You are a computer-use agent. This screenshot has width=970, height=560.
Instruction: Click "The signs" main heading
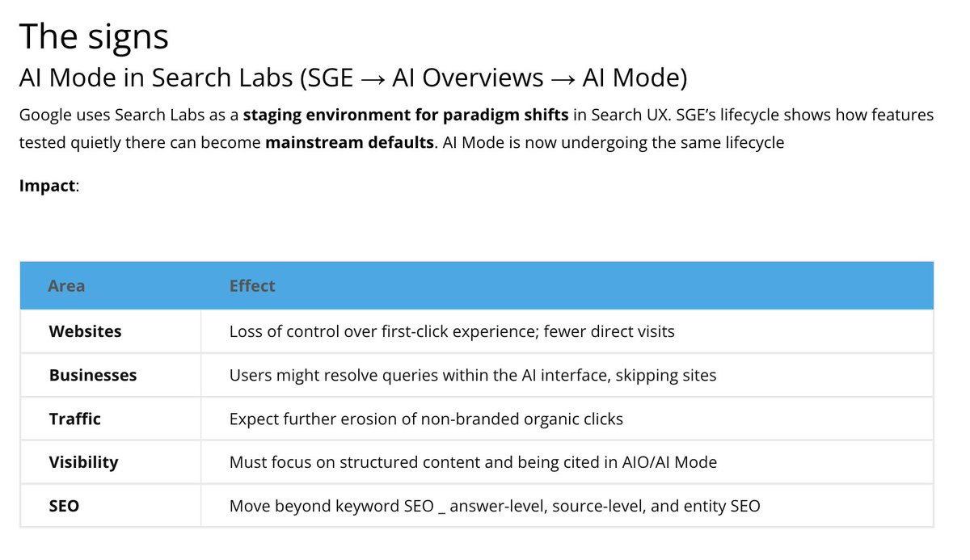[x=94, y=36]
